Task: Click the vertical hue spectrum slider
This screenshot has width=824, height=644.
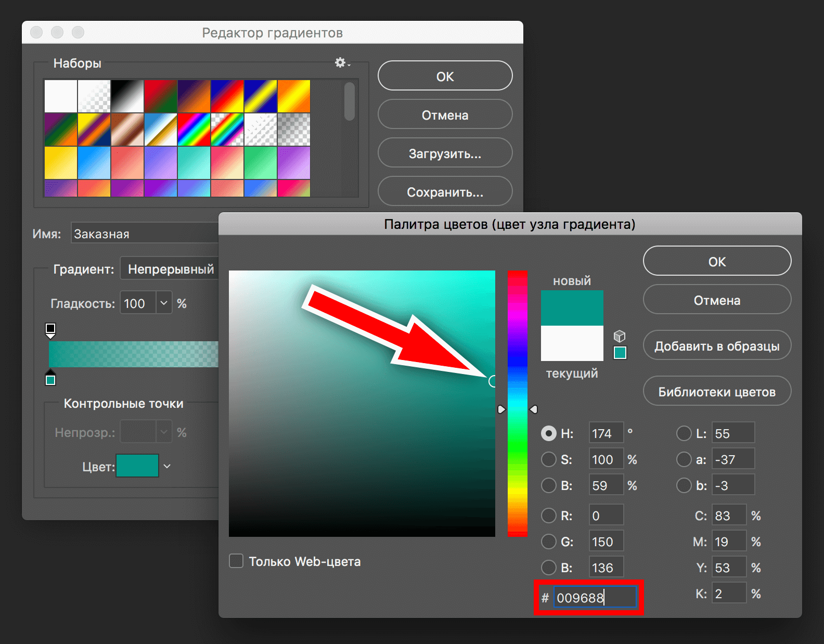Action: tap(517, 403)
